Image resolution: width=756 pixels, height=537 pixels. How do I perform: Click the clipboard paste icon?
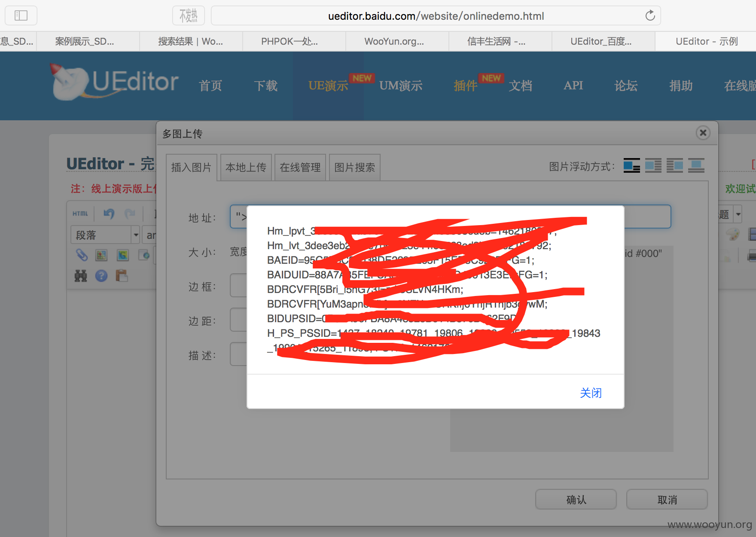[122, 276]
